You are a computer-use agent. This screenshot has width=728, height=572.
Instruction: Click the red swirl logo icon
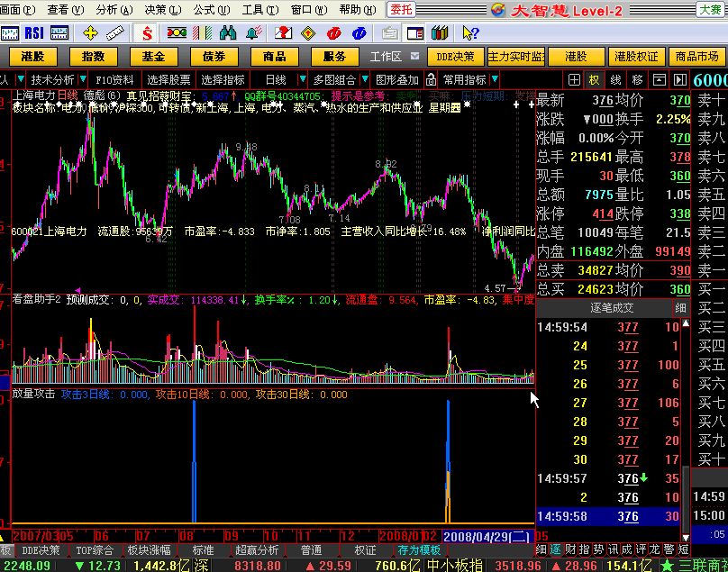(498, 10)
